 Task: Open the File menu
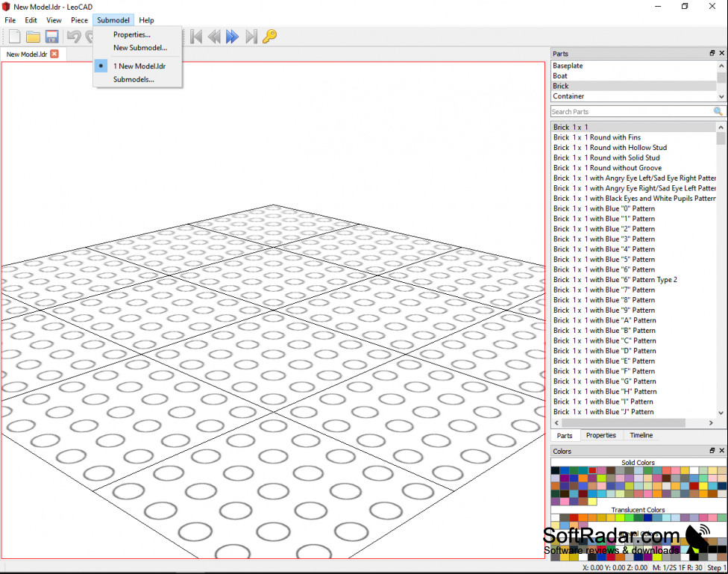[10, 20]
